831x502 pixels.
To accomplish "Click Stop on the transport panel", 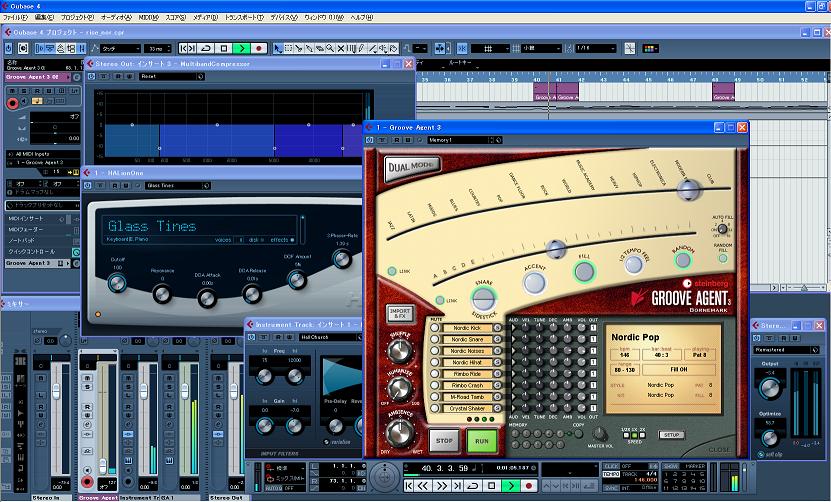I will pos(491,486).
